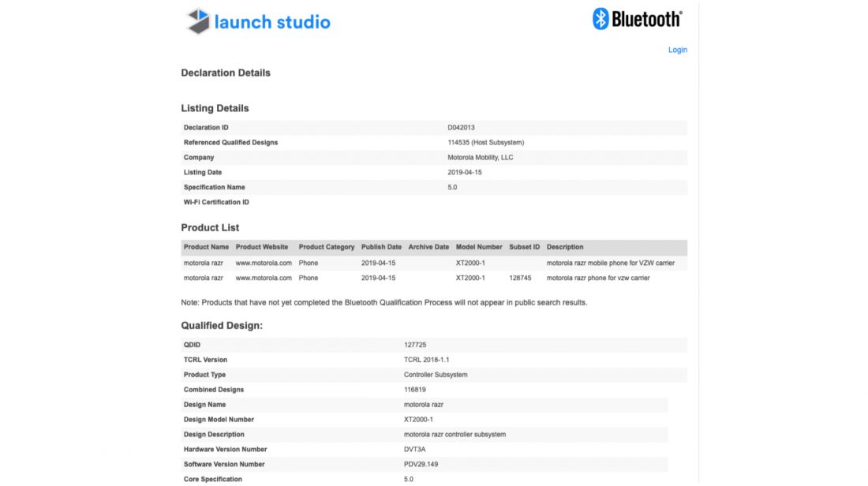Open www.motorola.com in the first product row
Screen dimensions: 868x486
coord(264,263)
